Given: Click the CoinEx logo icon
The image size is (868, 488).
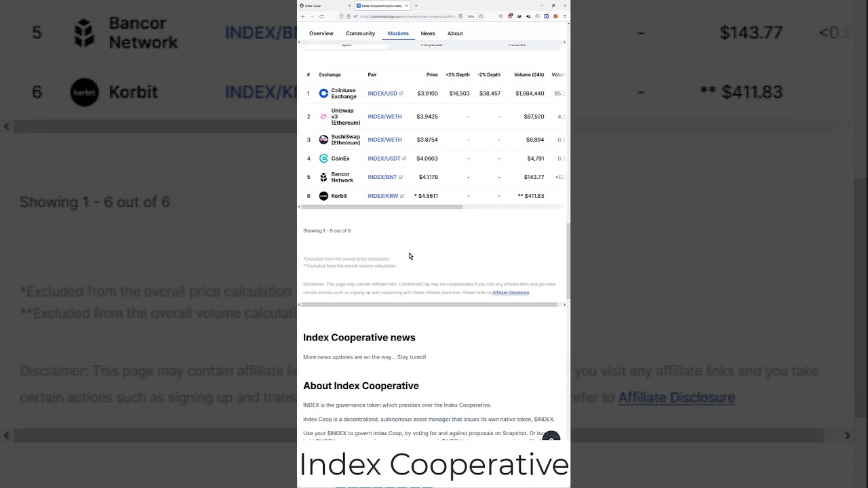Looking at the screenshot, I should point(323,159).
